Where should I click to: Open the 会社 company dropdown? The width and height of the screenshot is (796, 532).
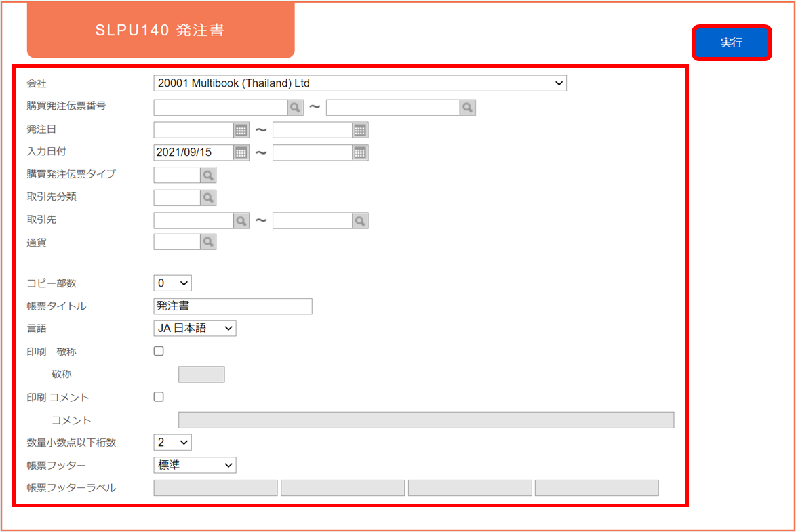[360, 83]
